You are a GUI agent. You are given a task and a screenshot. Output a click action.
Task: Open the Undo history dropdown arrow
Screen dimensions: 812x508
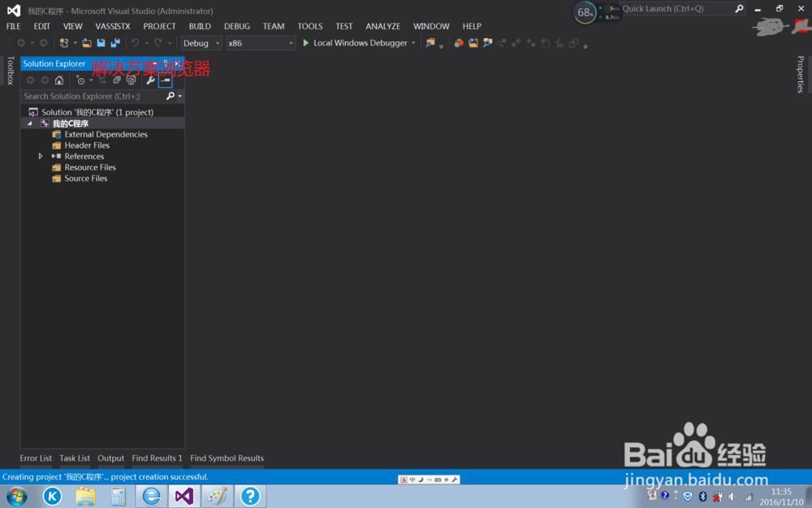[146, 43]
